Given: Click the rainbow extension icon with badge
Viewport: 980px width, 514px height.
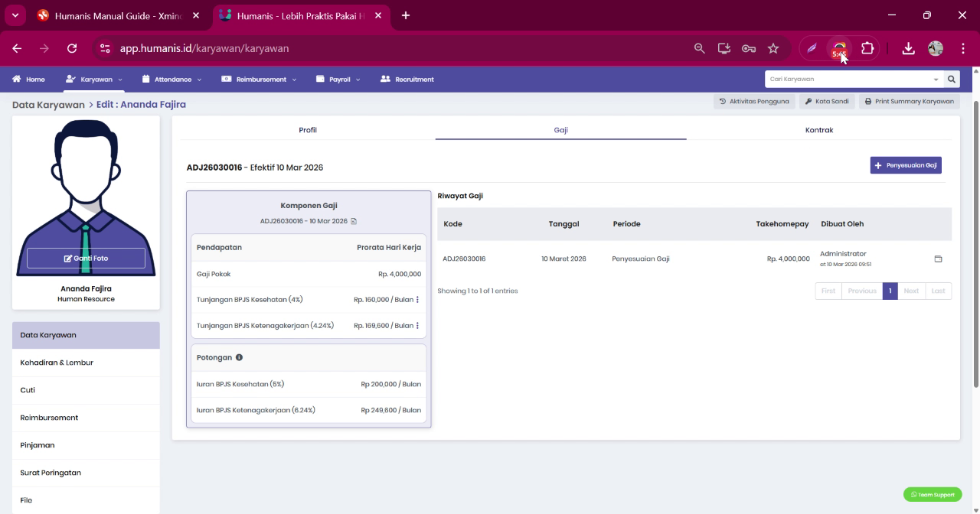Looking at the screenshot, I should pyautogui.click(x=840, y=49).
